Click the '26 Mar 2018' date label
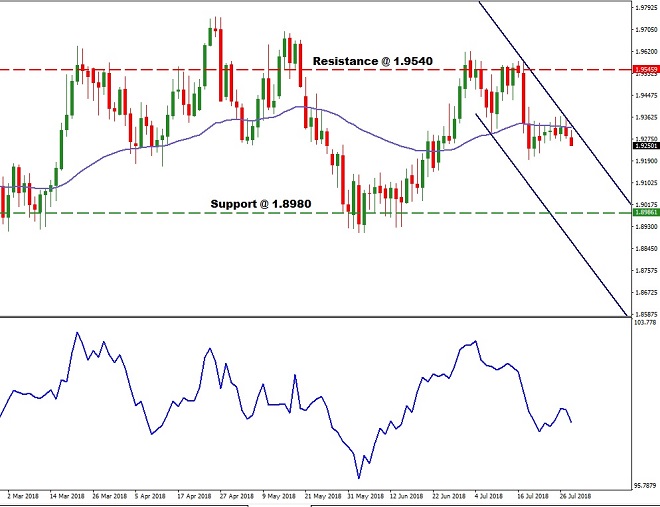 tap(109, 496)
